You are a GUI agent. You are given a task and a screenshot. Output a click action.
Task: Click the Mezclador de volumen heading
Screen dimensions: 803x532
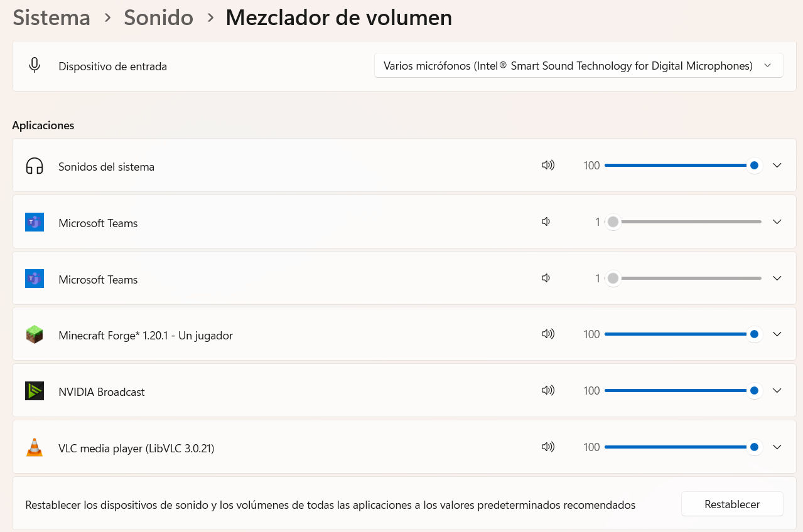(x=338, y=18)
